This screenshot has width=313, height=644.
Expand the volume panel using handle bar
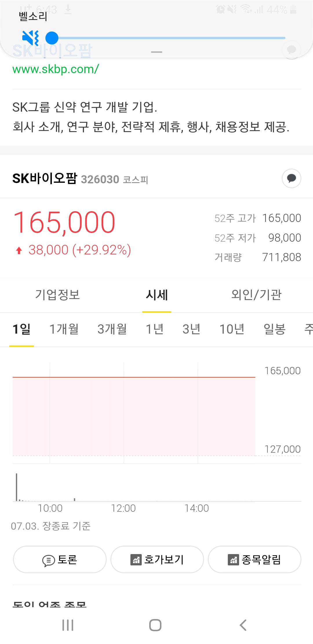[156, 52]
